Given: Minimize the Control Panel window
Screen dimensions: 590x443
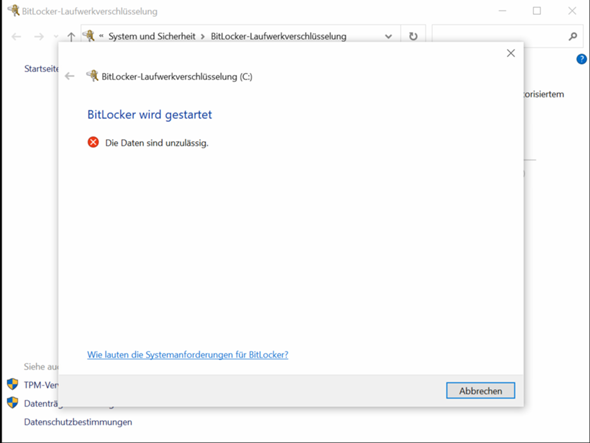Looking at the screenshot, I should [x=502, y=11].
